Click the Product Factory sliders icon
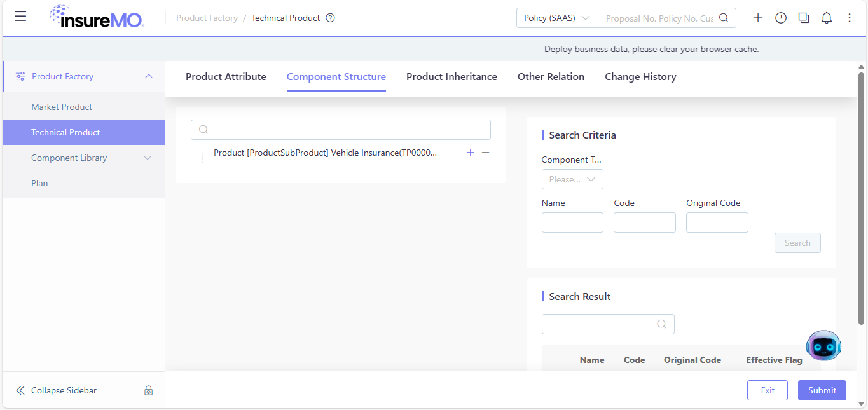Viewport: 868px width, 410px height. tap(20, 76)
